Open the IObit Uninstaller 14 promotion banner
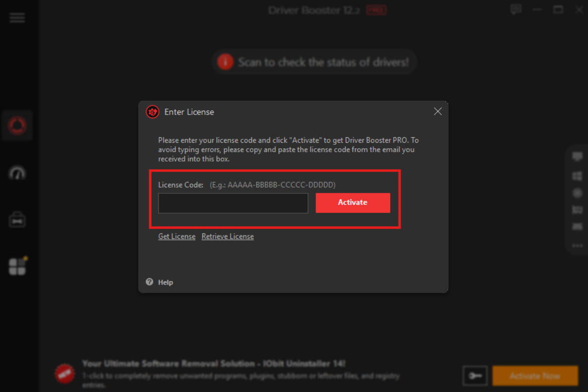Viewport: 588px width, 392px height. tap(213, 363)
